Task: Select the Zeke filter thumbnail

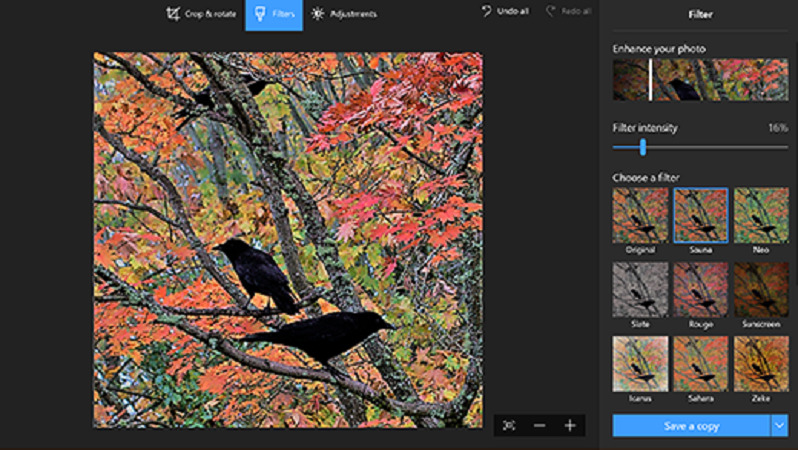Action: coord(761,363)
